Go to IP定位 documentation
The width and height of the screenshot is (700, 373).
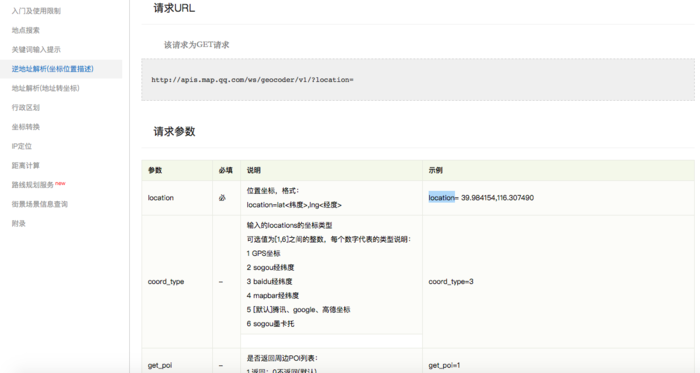point(21,146)
